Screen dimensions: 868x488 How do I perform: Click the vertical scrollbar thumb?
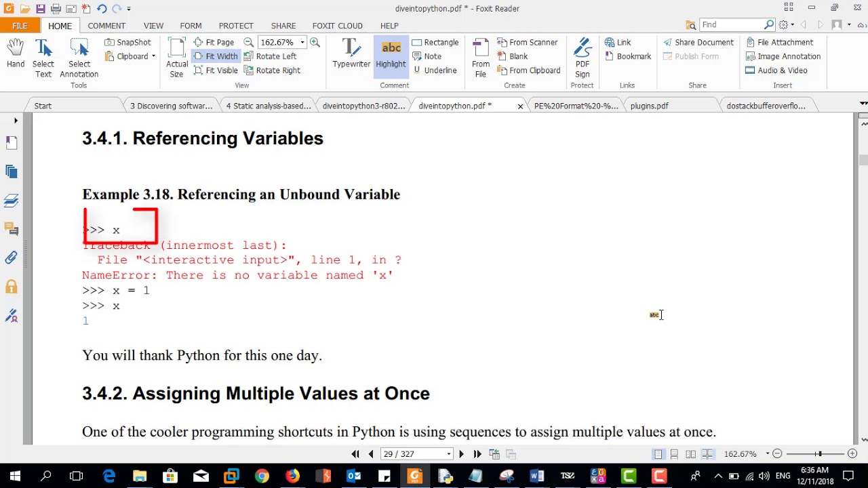click(863, 161)
